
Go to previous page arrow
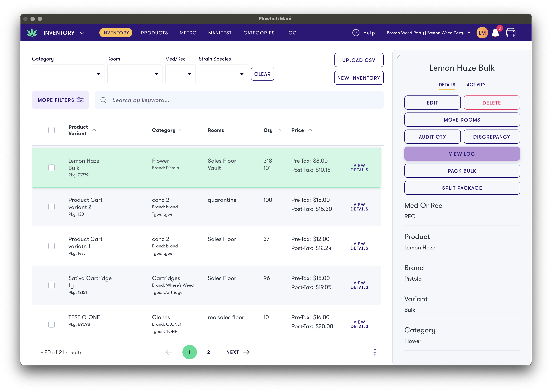[x=169, y=352]
